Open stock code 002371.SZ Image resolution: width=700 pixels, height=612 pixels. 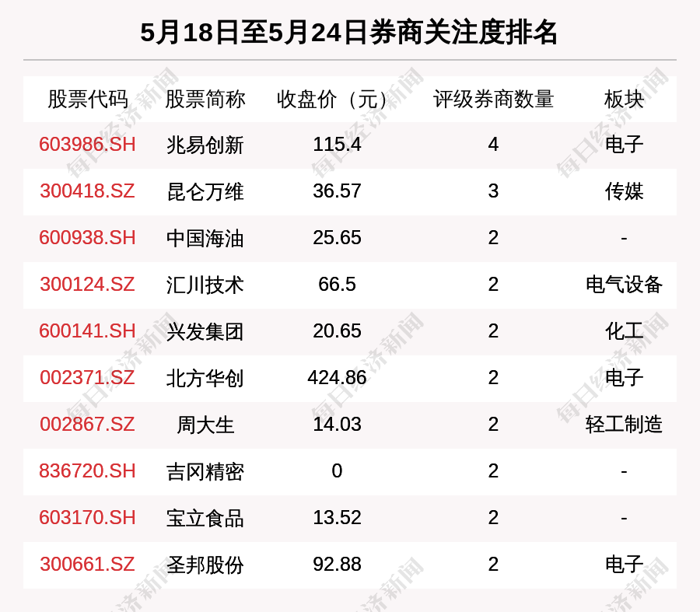(87, 378)
